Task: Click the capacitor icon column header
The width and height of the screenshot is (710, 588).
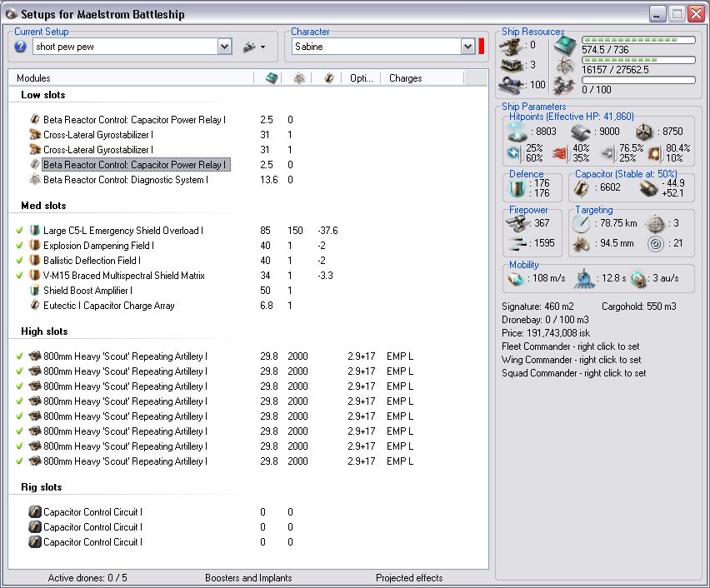Action: click(x=328, y=77)
